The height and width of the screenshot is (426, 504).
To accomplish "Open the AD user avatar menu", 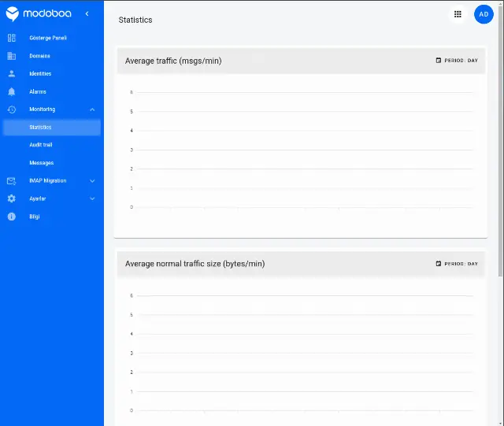I will click(x=484, y=14).
